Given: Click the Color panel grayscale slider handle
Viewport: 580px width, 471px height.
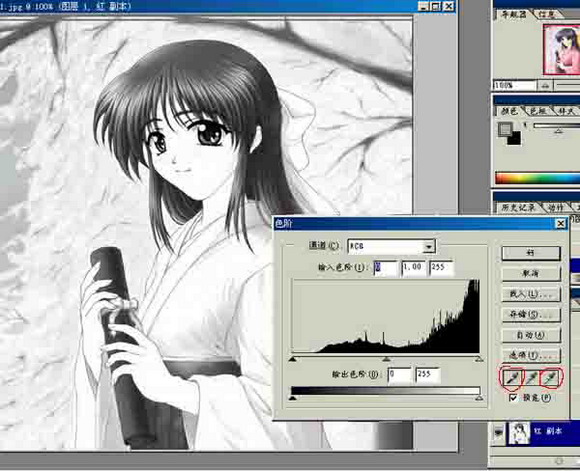Looking at the screenshot, I should pyautogui.click(x=559, y=131).
